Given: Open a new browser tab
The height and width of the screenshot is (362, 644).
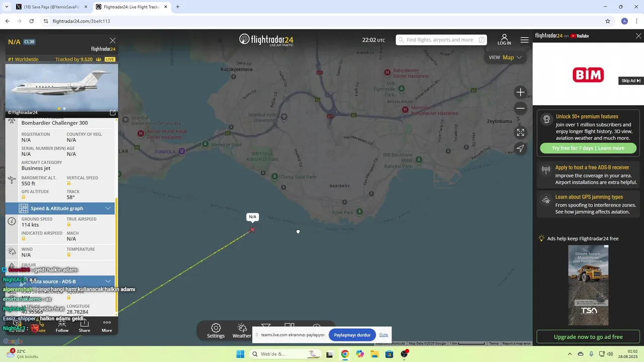Looking at the screenshot, I should 178,7.
